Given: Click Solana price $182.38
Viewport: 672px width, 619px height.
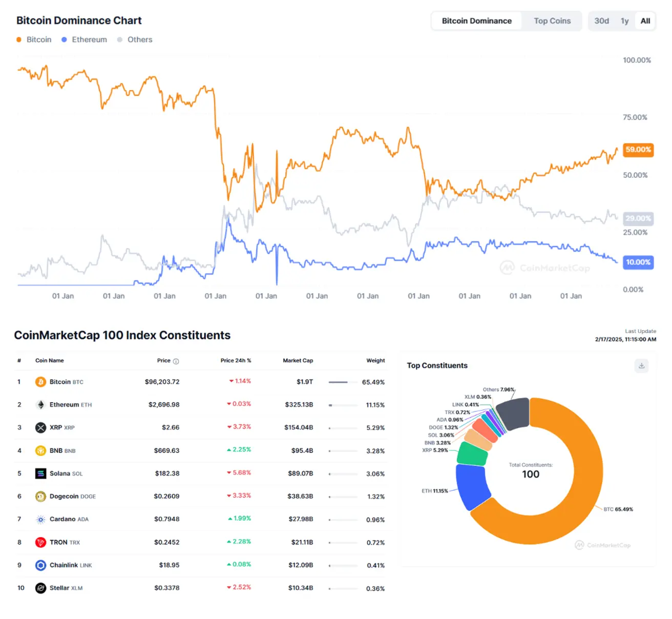Looking at the screenshot, I should (x=167, y=473).
